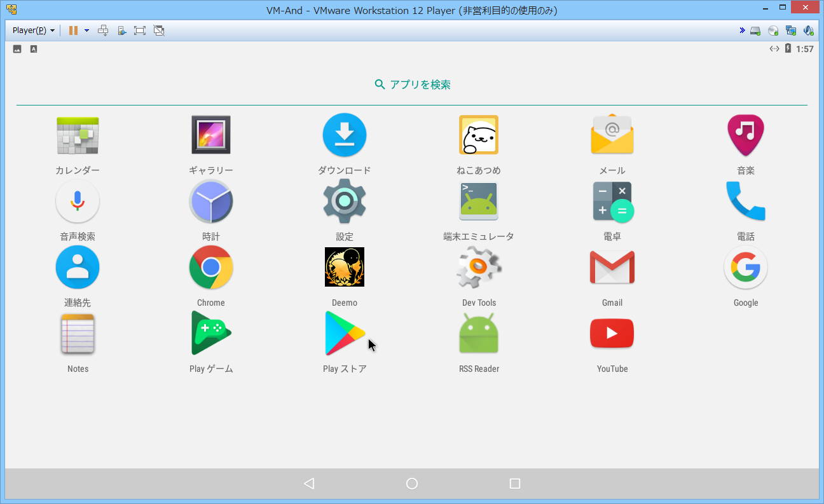Tap the Android back navigation button
Screen dimensions: 824x504
click(309, 484)
